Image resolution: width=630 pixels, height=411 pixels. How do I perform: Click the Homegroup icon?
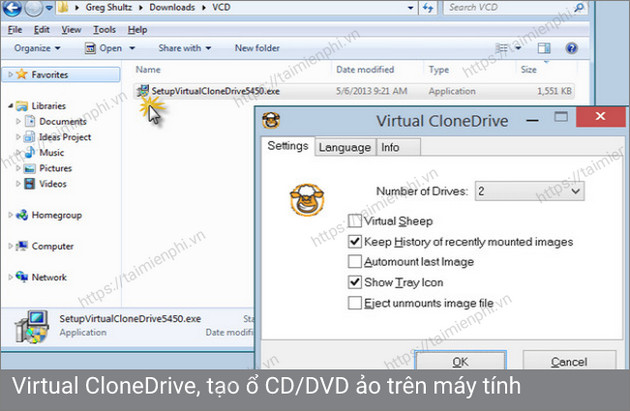point(22,215)
